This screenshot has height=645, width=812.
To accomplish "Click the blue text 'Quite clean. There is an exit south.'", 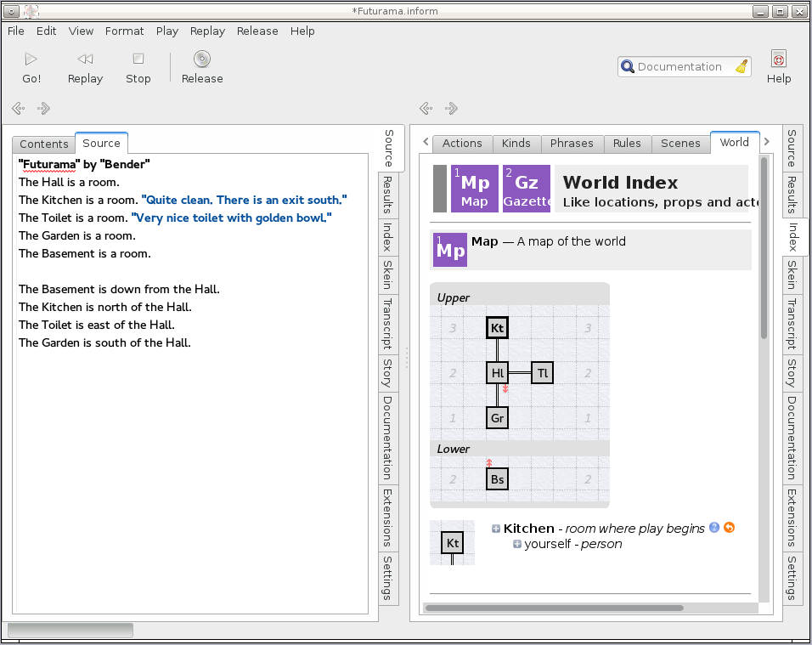I will (x=245, y=200).
